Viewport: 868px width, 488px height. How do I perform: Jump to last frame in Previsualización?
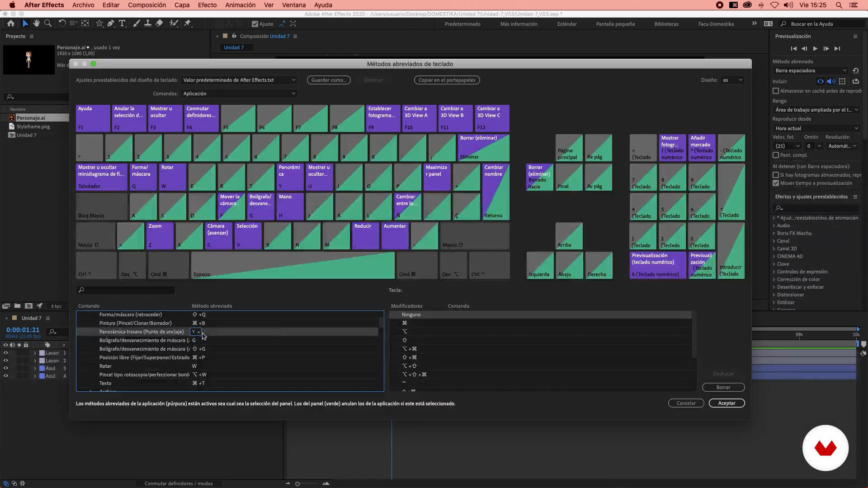click(837, 48)
